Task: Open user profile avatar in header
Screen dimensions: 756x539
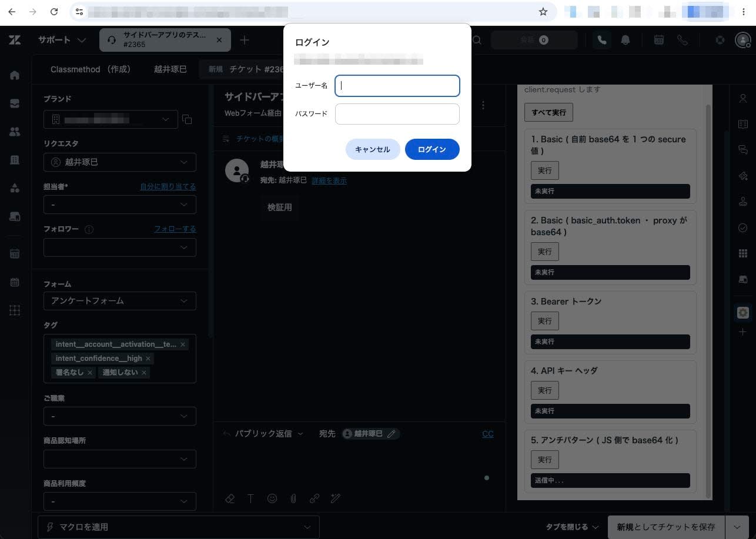Action: click(x=743, y=40)
